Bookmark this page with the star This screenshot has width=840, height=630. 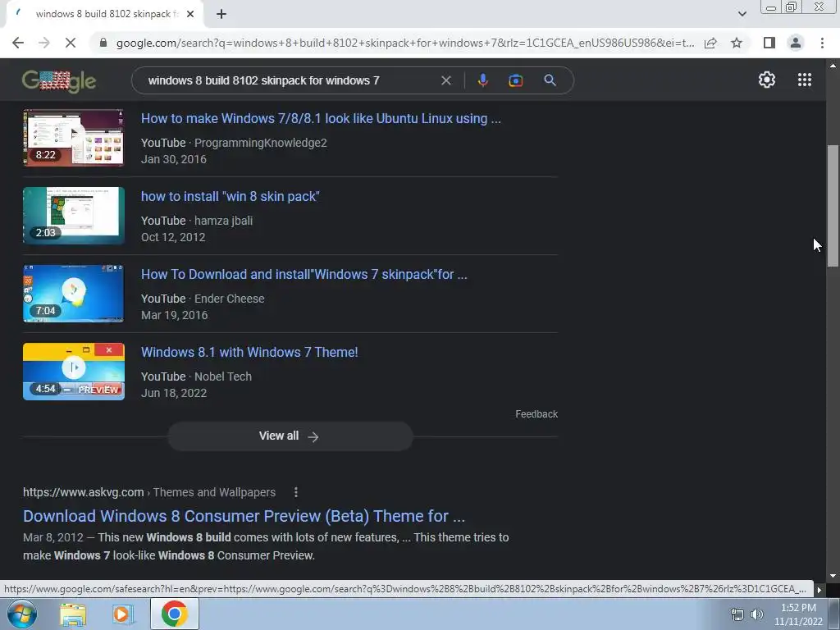(x=737, y=43)
